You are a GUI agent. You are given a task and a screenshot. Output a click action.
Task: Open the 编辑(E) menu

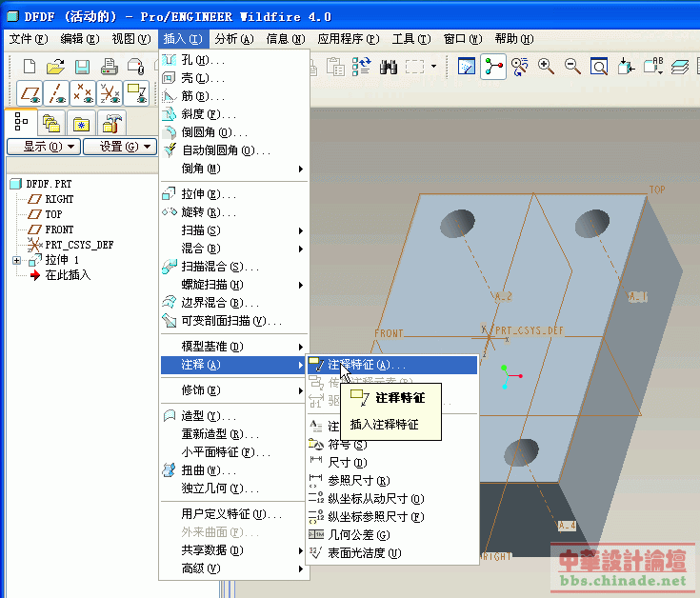pos(80,39)
